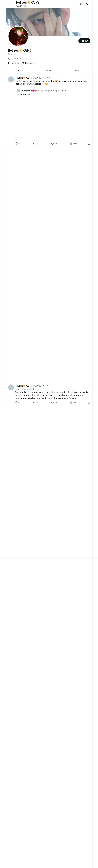Click the Grok icon beside search
This screenshot has height=868, width=98.
pyautogui.click(x=81, y=4)
